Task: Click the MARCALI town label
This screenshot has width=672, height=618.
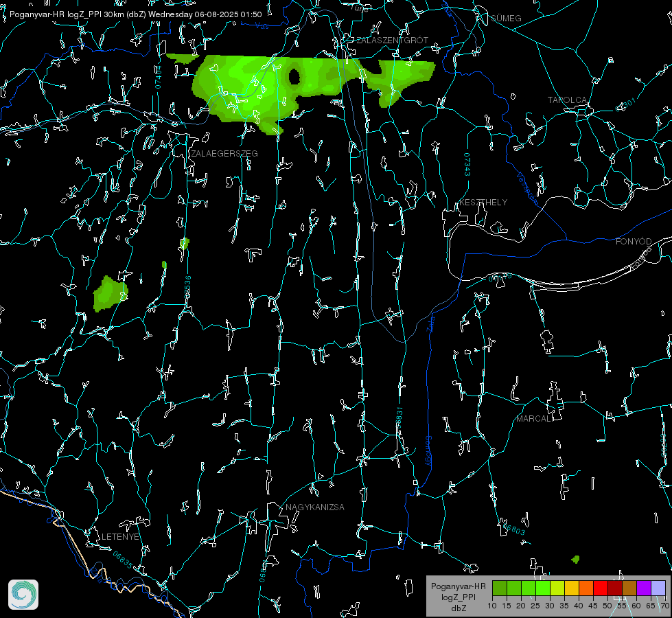Action: click(x=535, y=419)
